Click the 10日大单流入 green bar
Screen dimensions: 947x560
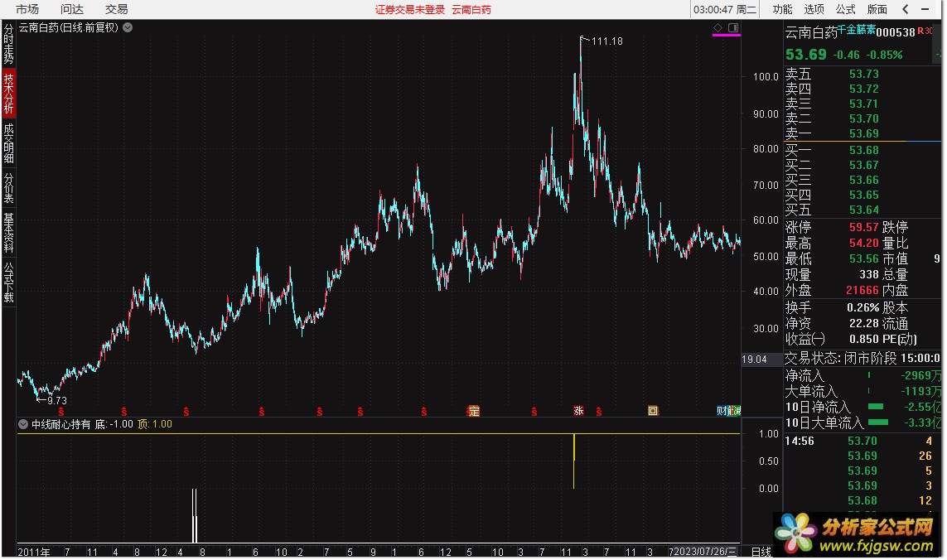pos(877,422)
